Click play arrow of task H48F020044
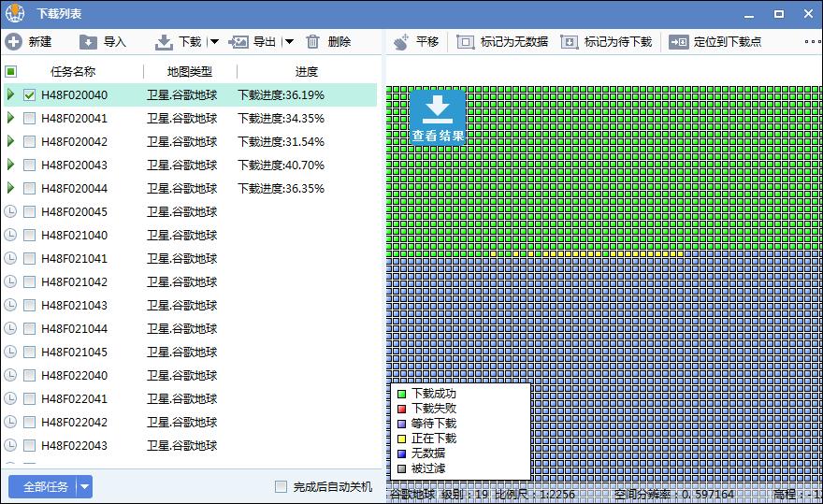Viewport: 823px width, 504px height. tap(10, 188)
